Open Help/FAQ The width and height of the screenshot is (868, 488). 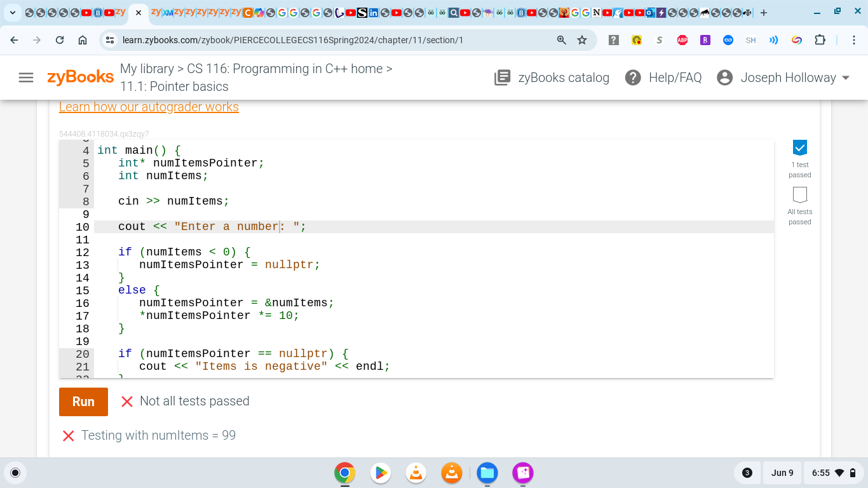pos(663,78)
